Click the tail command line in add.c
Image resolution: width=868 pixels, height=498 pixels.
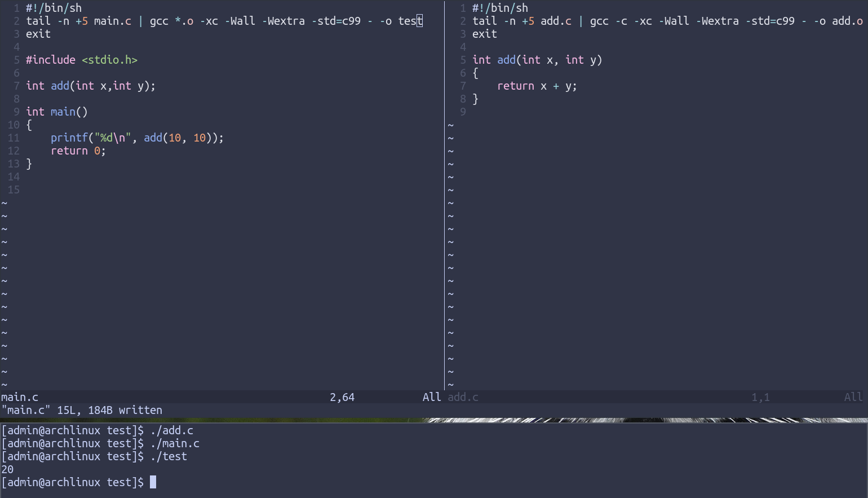tap(667, 21)
